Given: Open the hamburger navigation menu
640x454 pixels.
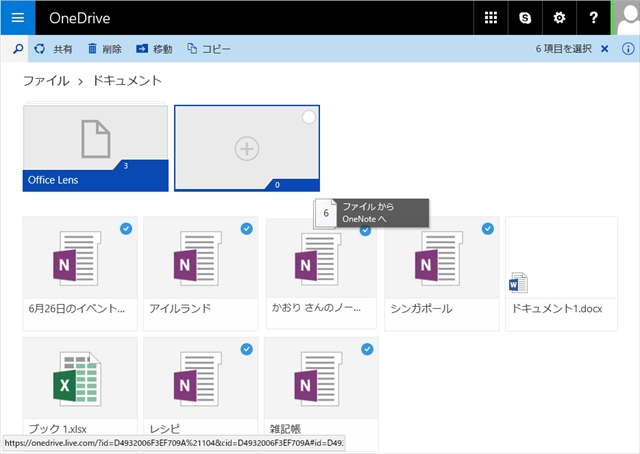Looking at the screenshot, I should (18, 18).
